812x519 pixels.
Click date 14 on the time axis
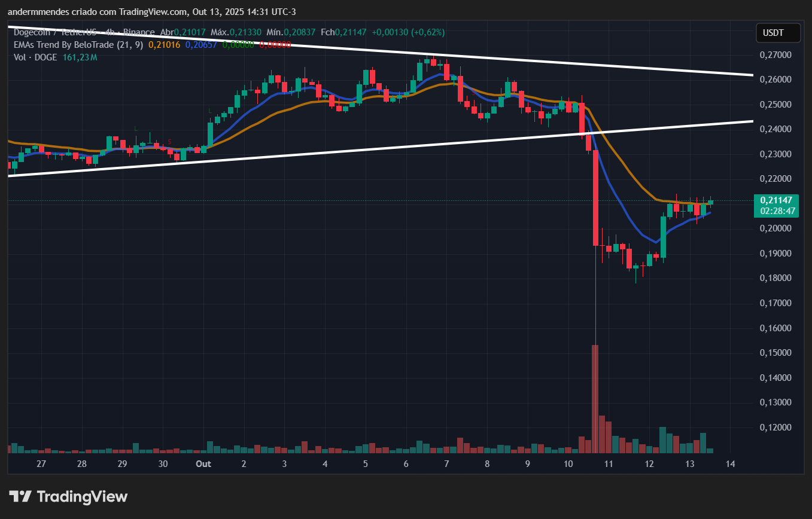coord(730,464)
